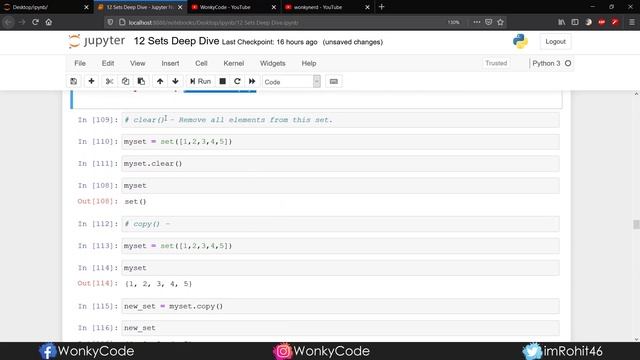Click the # copy() comment cell
Image resolution: width=640 pixels, height=360 pixels.
coord(340,224)
